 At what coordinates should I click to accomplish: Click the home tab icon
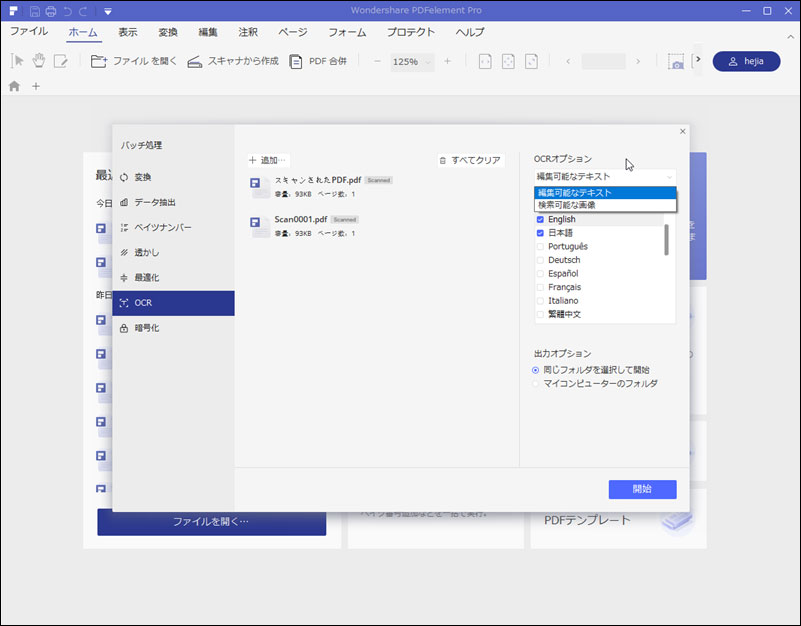click(14, 86)
